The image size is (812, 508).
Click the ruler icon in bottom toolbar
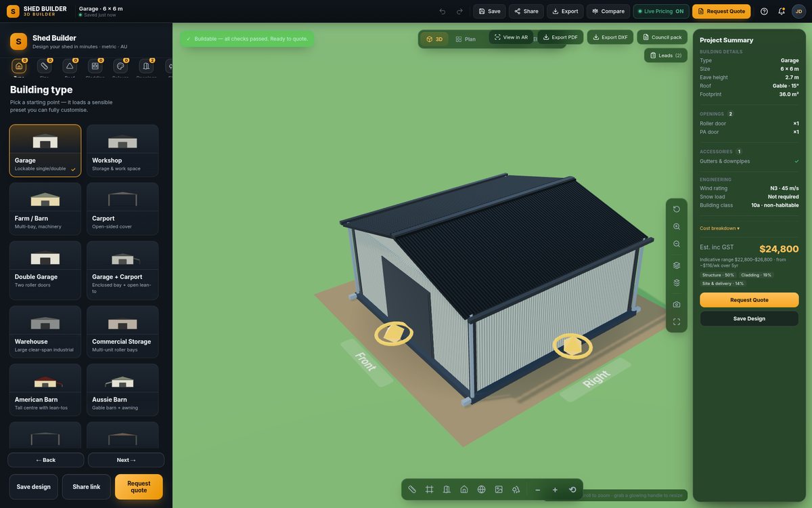pyautogui.click(x=412, y=490)
